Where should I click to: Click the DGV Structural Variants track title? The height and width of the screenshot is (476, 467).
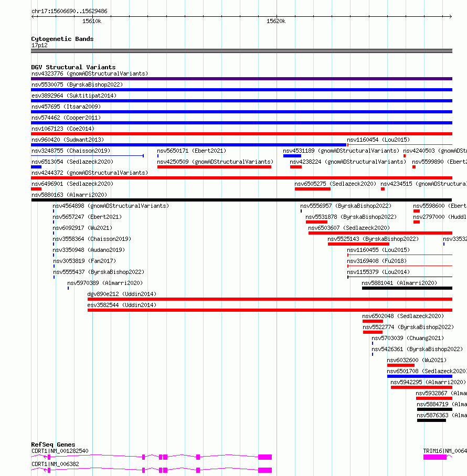point(73,67)
